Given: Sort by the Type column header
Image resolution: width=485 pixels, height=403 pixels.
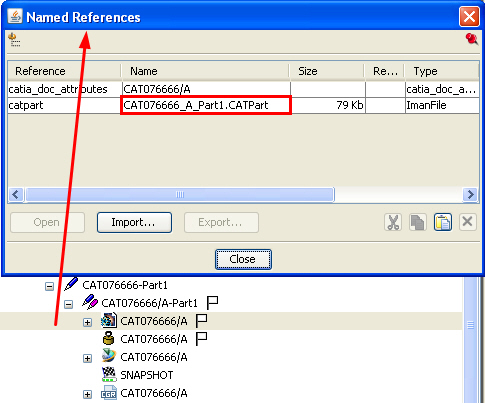Looking at the screenshot, I should coord(442,71).
